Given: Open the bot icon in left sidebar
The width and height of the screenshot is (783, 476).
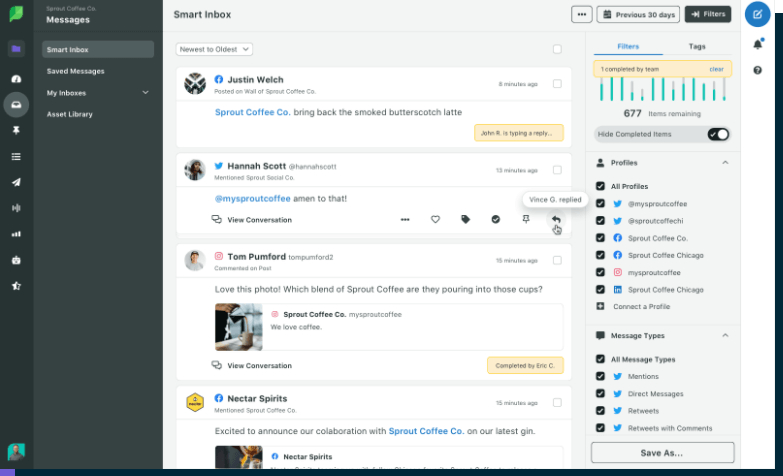Looking at the screenshot, I should click(x=16, y=260).
